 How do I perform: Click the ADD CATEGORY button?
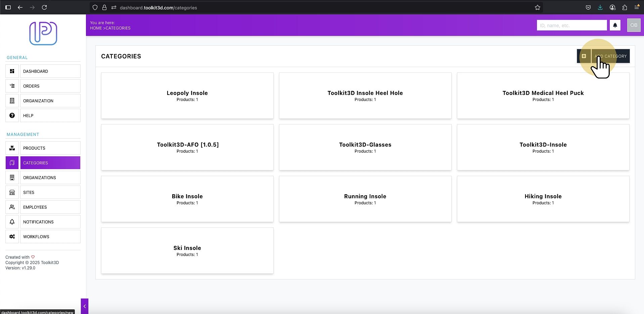[x=610, y=56]
